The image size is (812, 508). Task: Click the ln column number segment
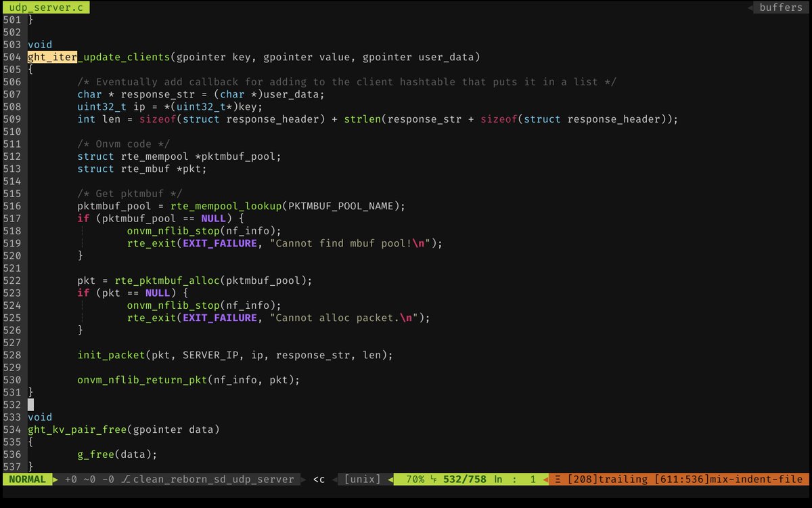tap(515, 479)
